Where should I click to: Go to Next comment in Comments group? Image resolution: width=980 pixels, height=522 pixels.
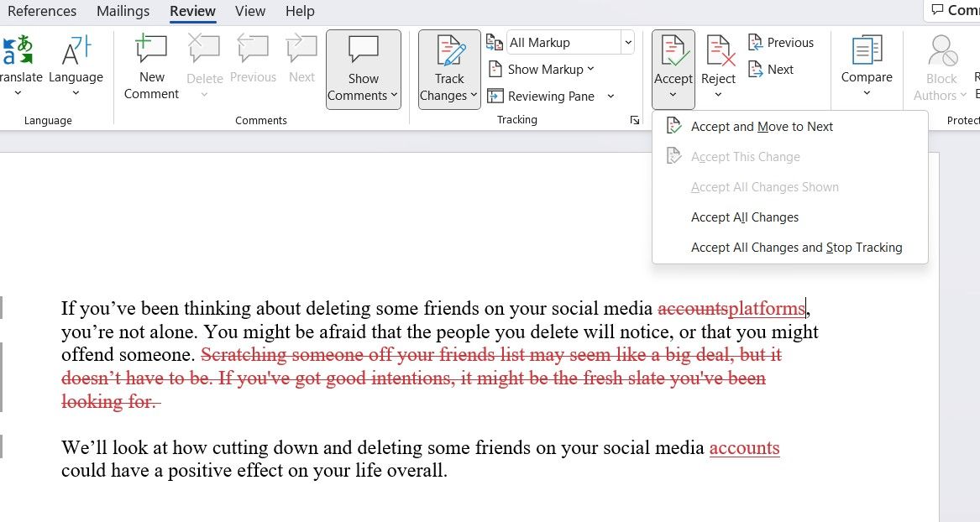(301, 60)
